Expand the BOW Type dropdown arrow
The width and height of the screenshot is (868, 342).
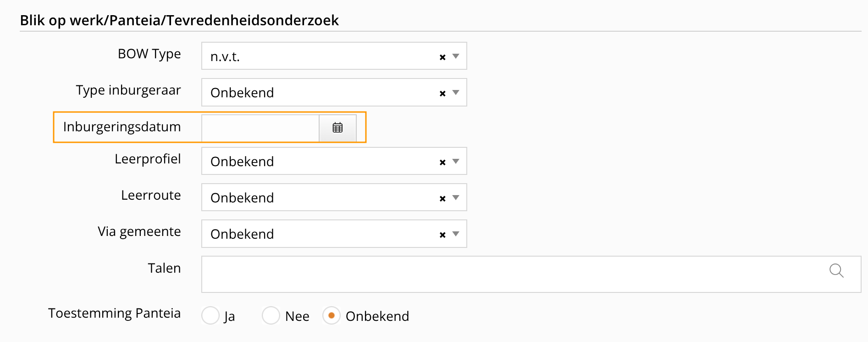pyautogui.click(x=456, y=56)
